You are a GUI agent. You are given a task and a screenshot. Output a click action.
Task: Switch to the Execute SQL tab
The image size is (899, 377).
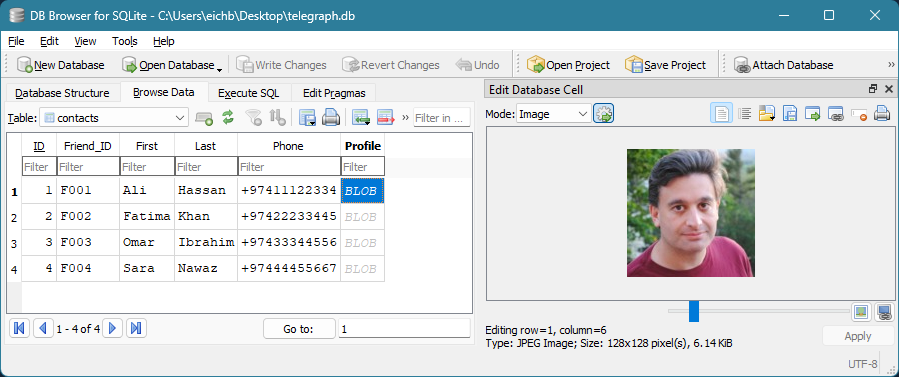(x=248, y=93)
